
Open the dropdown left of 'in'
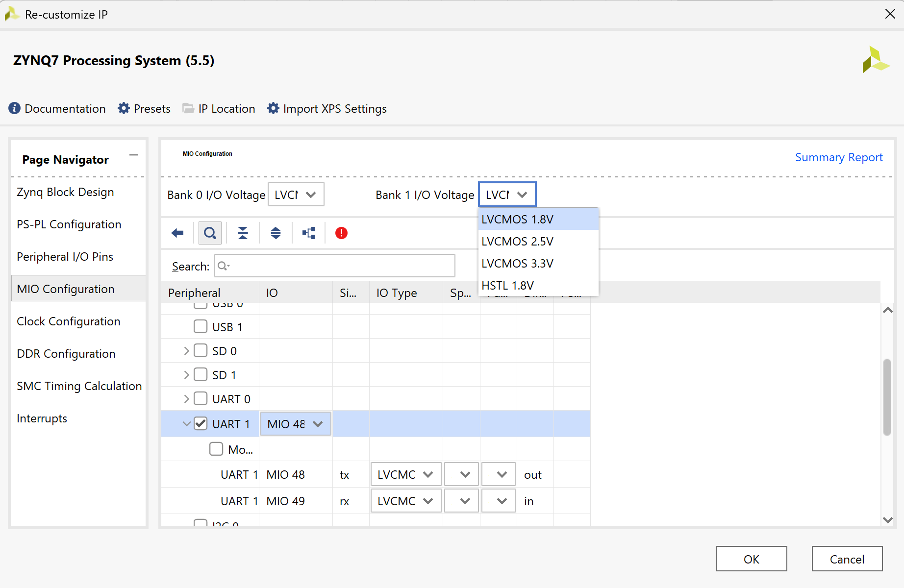pyautogui.click(x=499, y=501)
